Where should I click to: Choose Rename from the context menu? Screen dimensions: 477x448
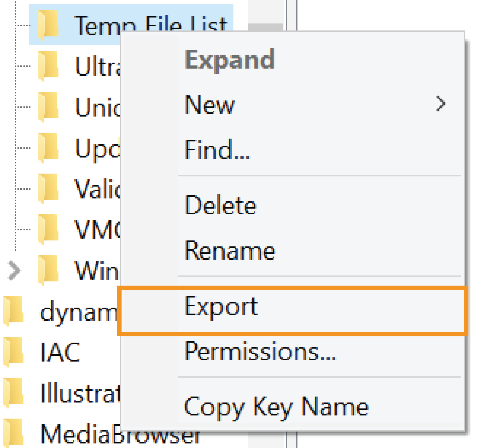pos(230,250)
